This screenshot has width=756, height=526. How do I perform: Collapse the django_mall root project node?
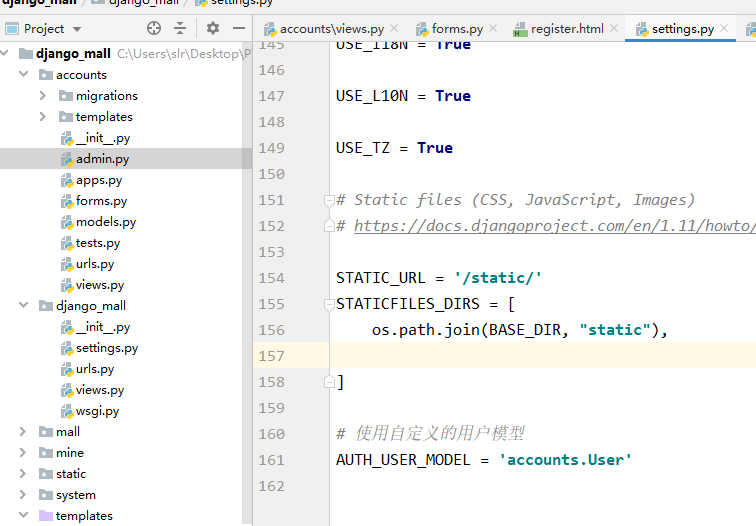pos(5,53)
